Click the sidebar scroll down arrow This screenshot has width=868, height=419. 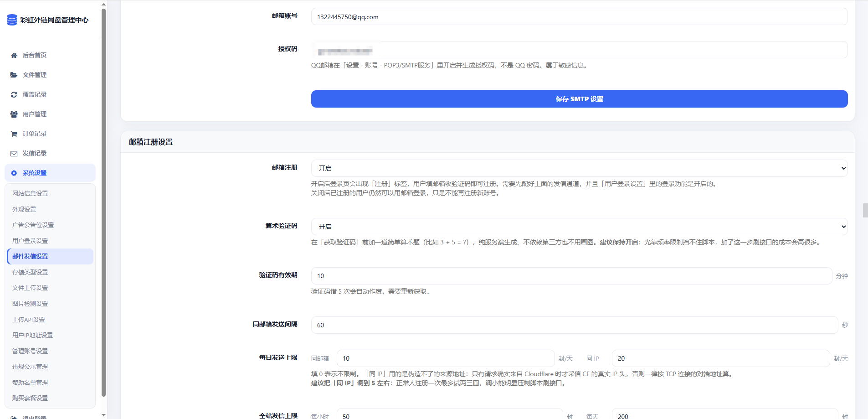103,415
